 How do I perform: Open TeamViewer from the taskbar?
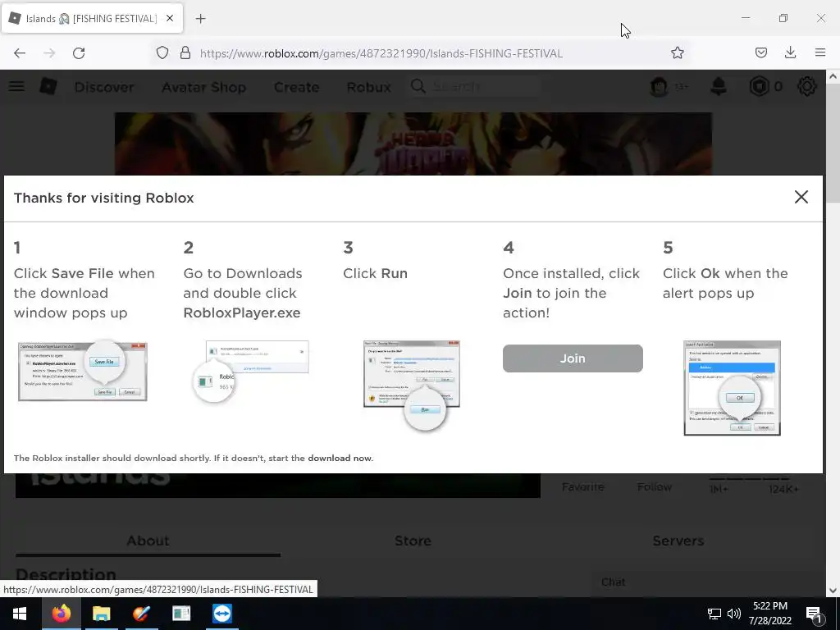221,614
